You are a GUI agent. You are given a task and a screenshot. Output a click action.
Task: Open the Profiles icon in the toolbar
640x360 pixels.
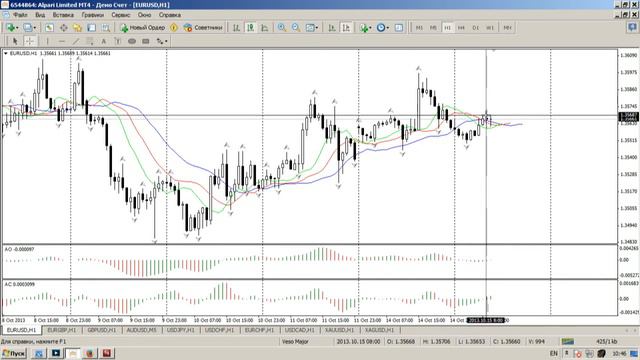(27, 28)
